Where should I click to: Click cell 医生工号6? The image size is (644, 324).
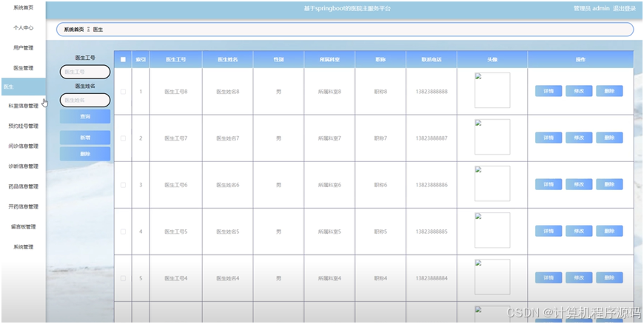point(175,185)
